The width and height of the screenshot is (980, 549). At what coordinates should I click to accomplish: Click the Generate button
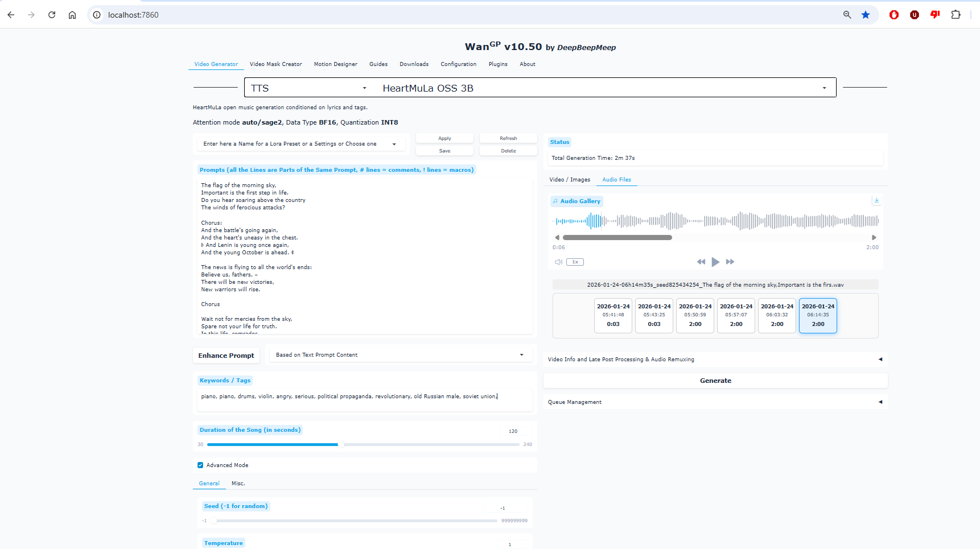715,381
